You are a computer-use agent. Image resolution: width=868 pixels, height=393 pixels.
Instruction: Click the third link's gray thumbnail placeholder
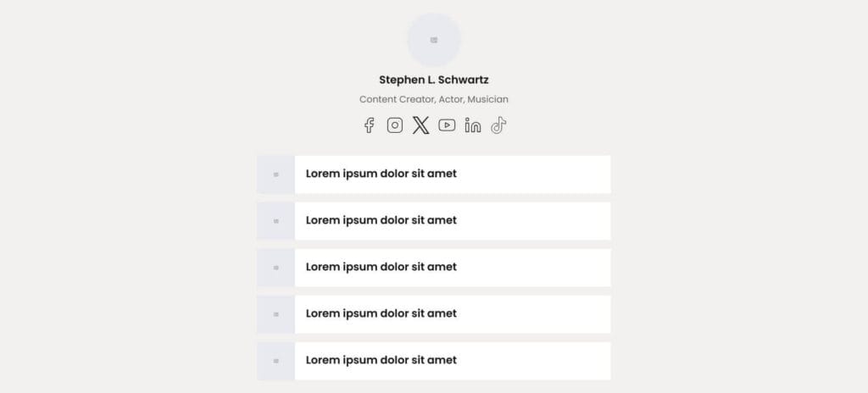point(275,268)
